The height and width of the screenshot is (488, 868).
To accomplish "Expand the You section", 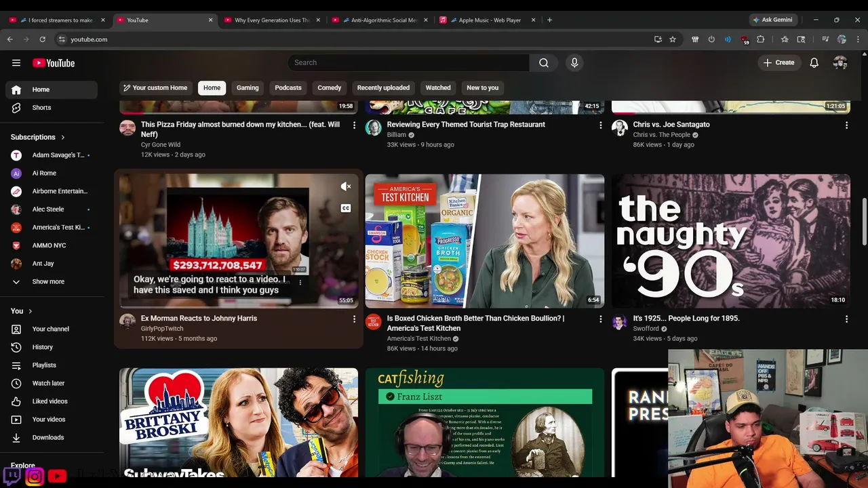I will point(22,311).
